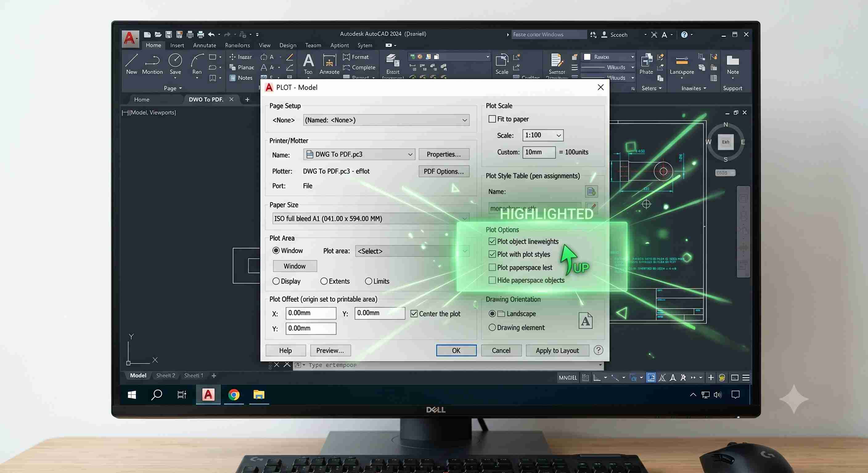Click the Lanτxpore measure tool
868x473 pixels.
682,64
